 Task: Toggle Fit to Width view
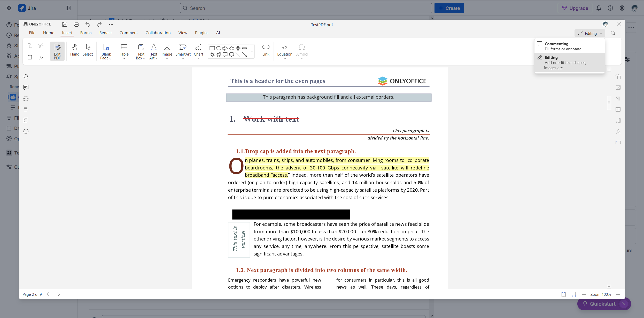(x=574, y=294)
